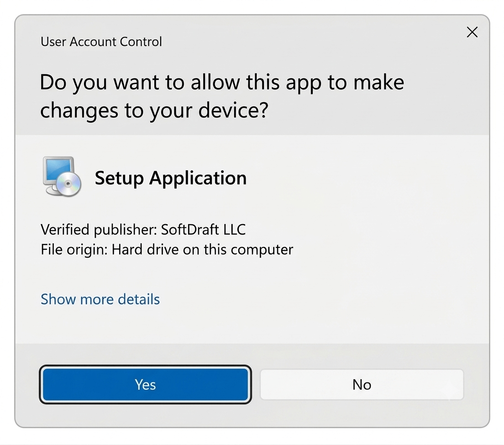Screen dimensions: 504x445
Task: Click the Verified publisher: SoftDraft LLC text
Action: 143,230
